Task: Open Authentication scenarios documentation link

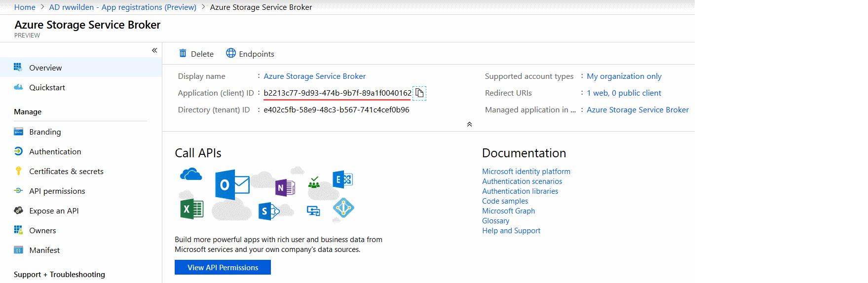Action: coord(522,181)
